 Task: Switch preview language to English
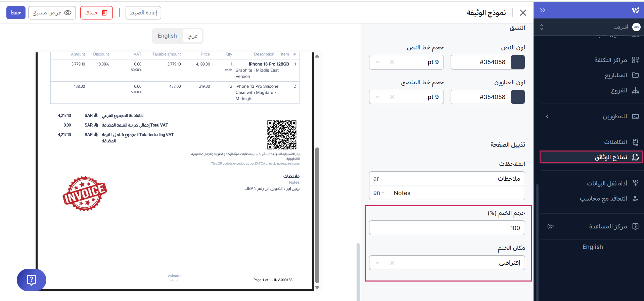(x=167, y=36)
